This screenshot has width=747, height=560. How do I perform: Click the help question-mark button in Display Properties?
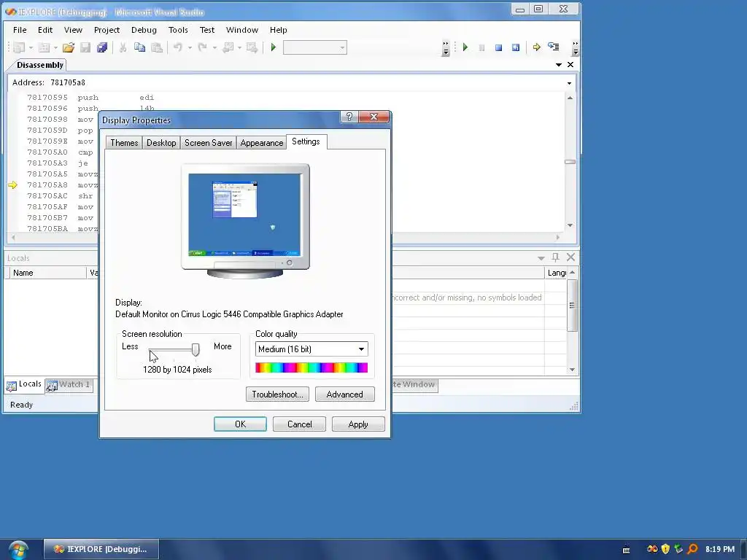point(349,117)
